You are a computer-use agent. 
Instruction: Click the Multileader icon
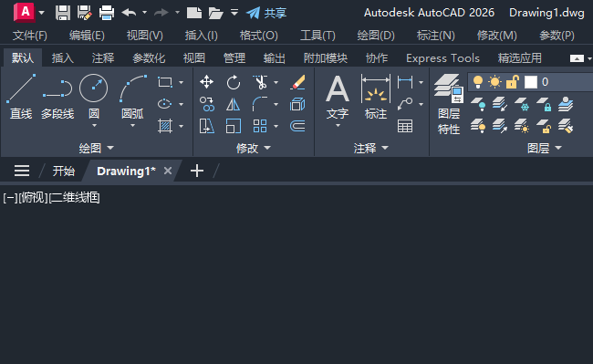(405, 104)
